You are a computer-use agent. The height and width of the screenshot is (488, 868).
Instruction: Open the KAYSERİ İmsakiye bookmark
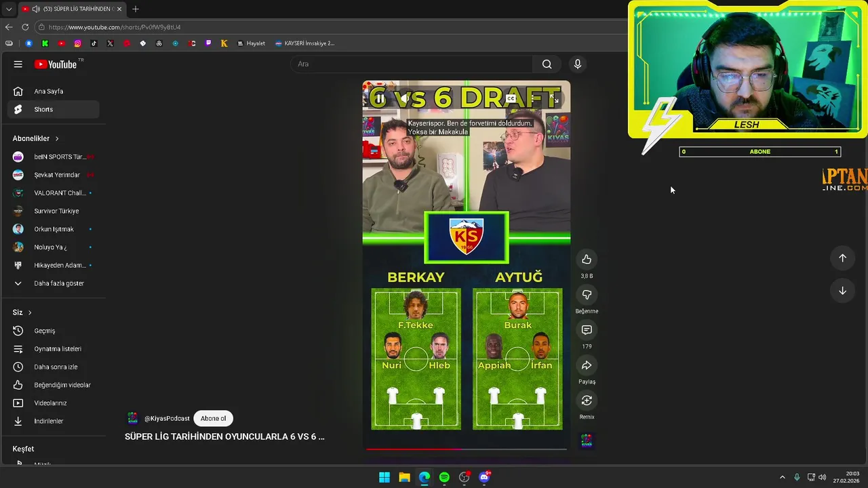[304, 43]
